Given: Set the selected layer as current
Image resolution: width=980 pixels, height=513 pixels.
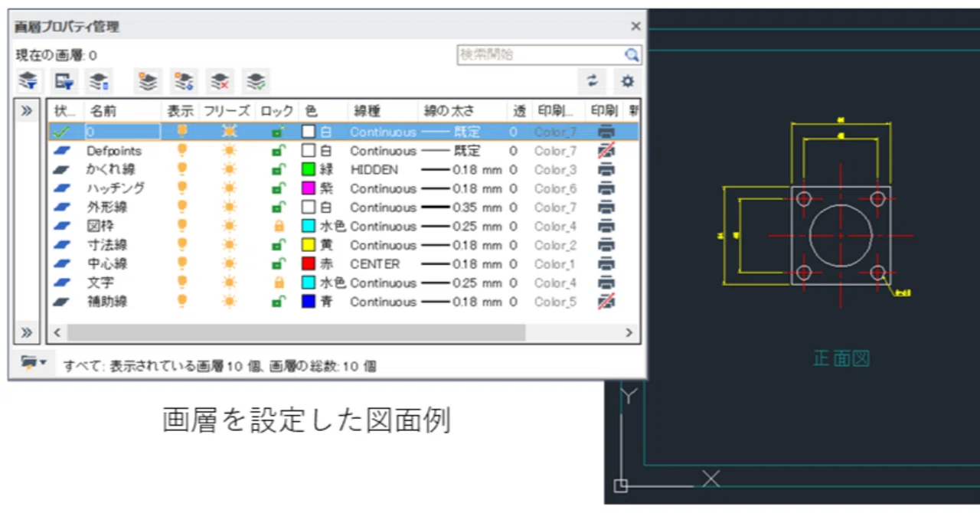Looking at the screenshot, I should 256,81.
